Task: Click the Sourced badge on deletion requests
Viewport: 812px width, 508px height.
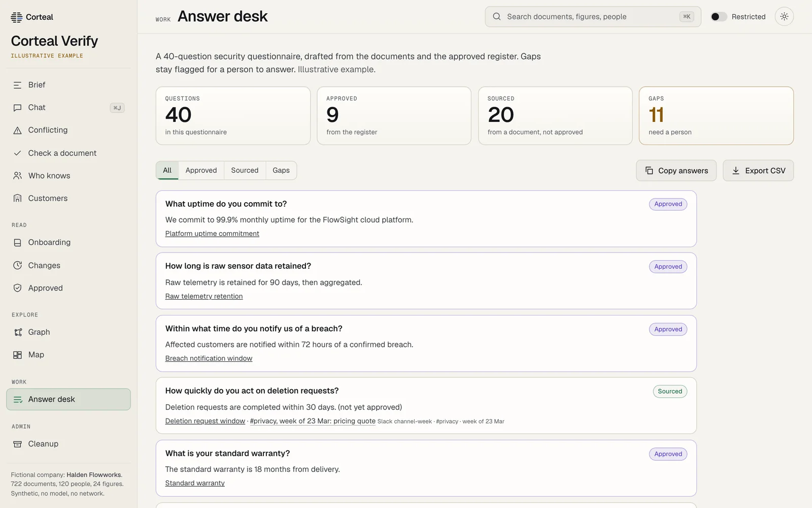Action: click(670, 392)
